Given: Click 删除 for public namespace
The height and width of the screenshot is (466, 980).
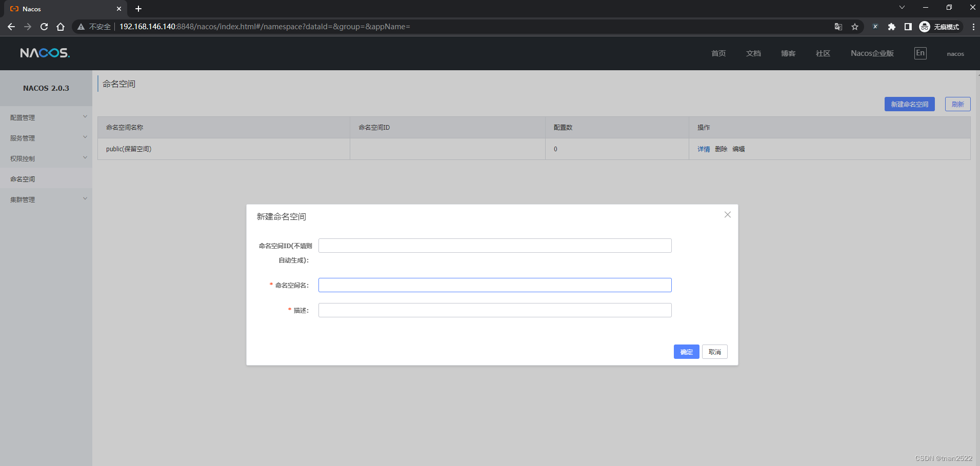Looking at the screenshot, I should (x=721, y=149).
